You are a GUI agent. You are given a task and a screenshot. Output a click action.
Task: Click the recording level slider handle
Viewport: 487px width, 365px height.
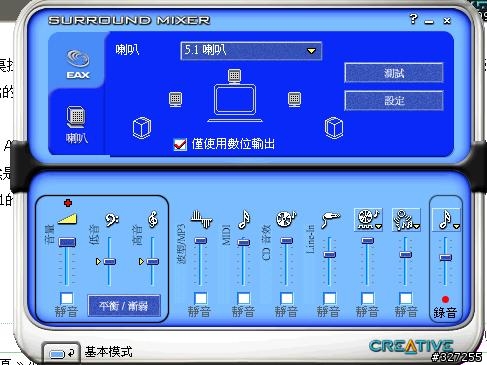tap(446, 257)
